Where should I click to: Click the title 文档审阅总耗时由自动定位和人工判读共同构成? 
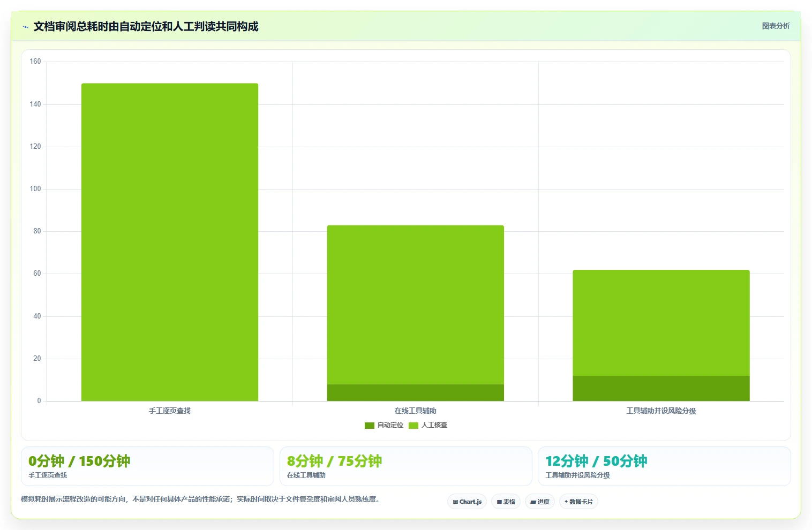[x=146, y=27]
